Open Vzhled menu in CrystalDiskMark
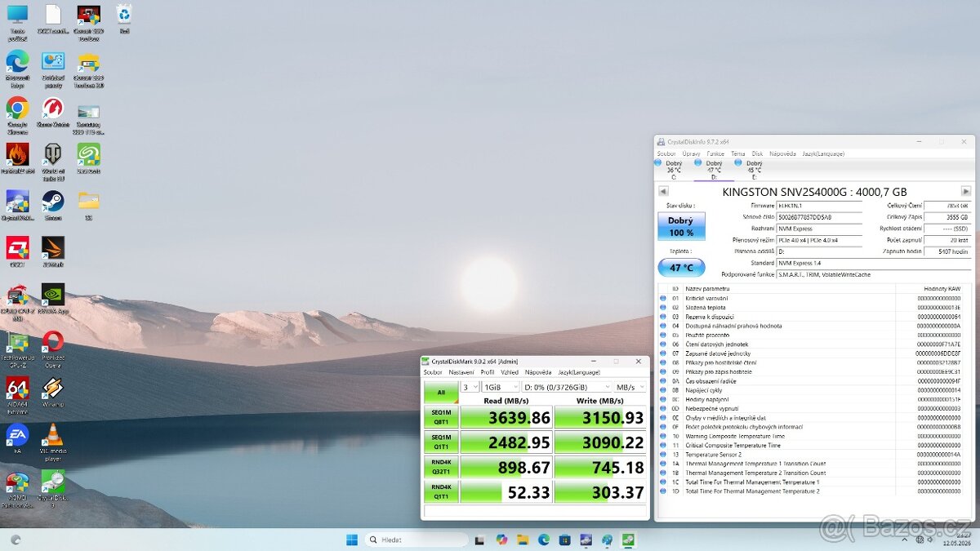The image size is (980, 551). 510,372
